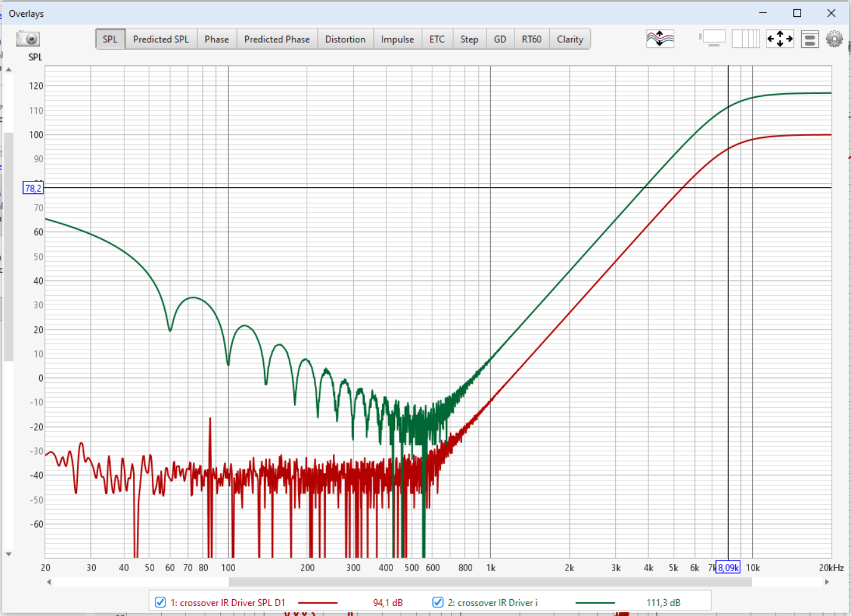The image size is (851, 616).
Task: Click the 20kHz frequency axis label
Action: coord(831,568)
